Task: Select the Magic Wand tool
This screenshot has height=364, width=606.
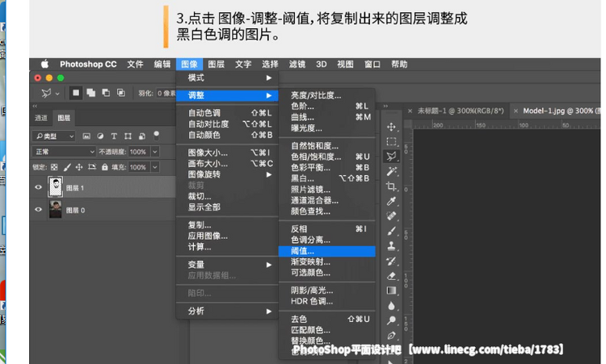Action: tap(391, 171)
